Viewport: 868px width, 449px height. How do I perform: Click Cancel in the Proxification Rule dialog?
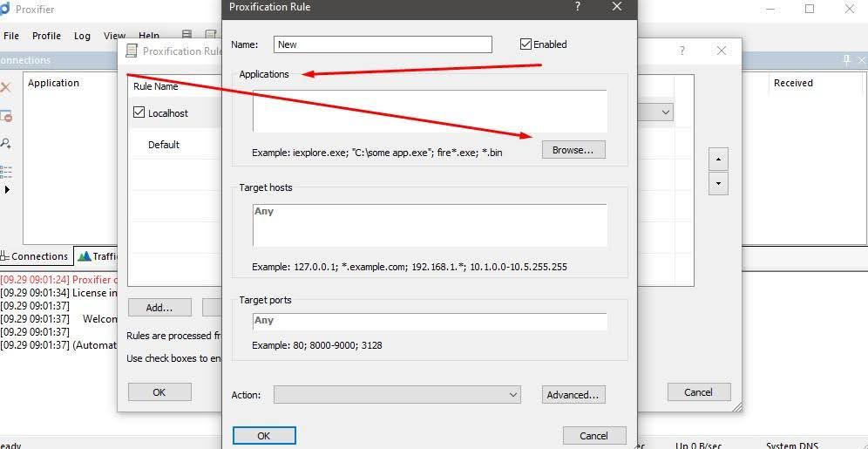pos(594,436)
